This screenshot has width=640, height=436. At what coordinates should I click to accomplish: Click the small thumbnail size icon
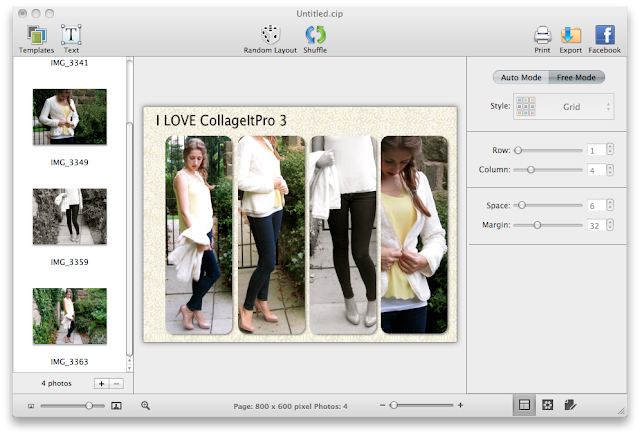[x=31, y=406]
